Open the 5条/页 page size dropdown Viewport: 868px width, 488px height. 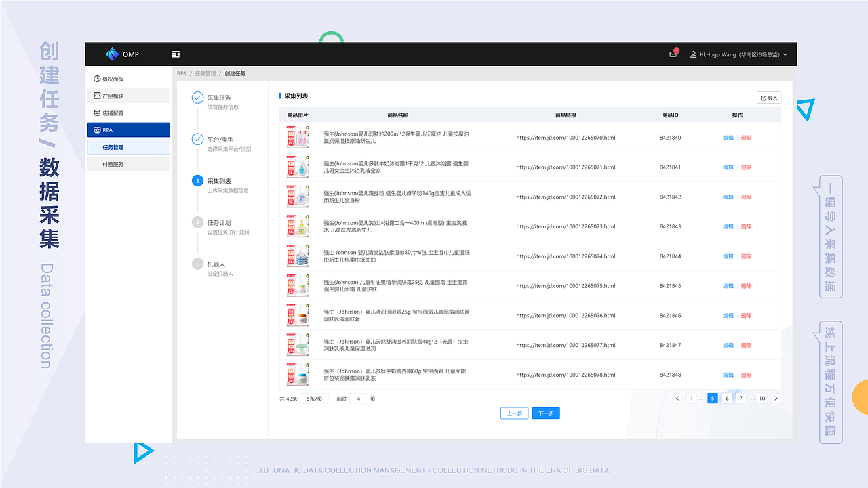pyautogui.click(x=315, y=399)
